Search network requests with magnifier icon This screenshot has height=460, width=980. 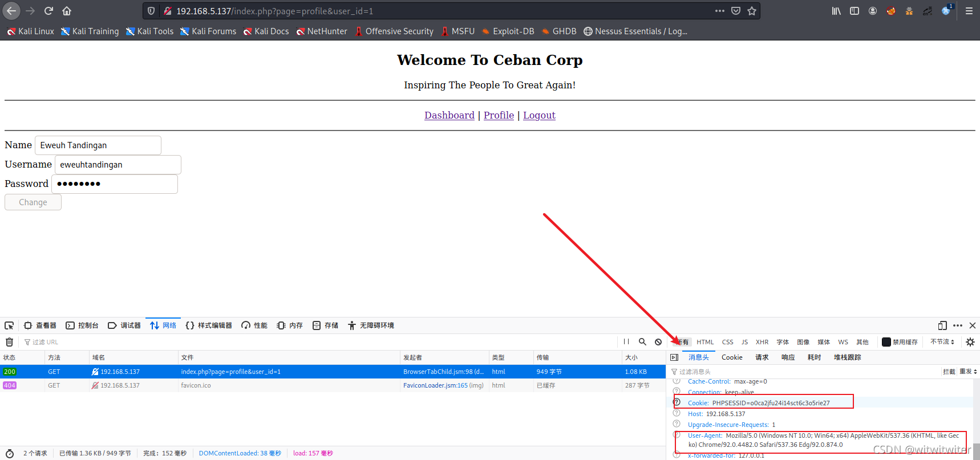642,342
